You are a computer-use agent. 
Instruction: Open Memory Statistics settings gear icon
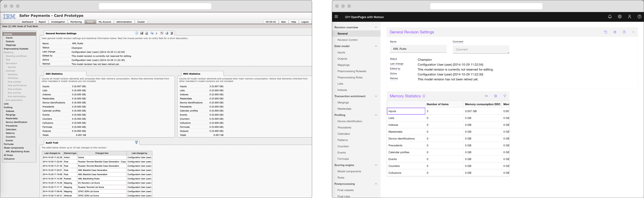496,96
